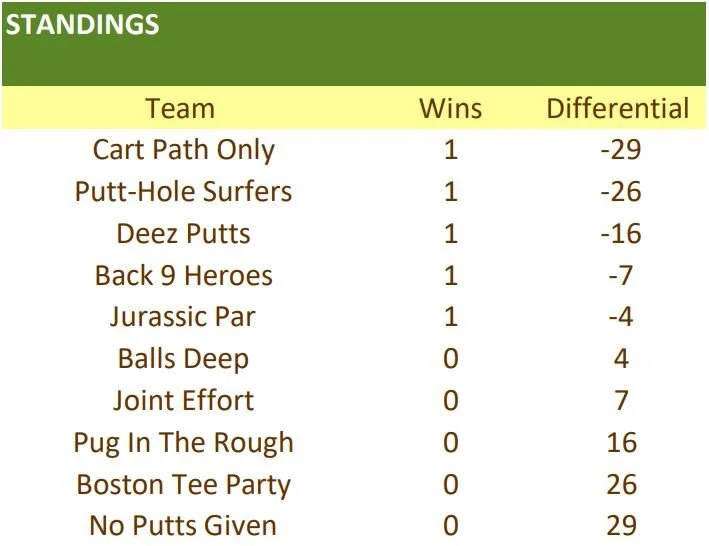This screenshot has width=709, height=546.
Task: Select the wins value for Joint Effort
Action: 450,400
